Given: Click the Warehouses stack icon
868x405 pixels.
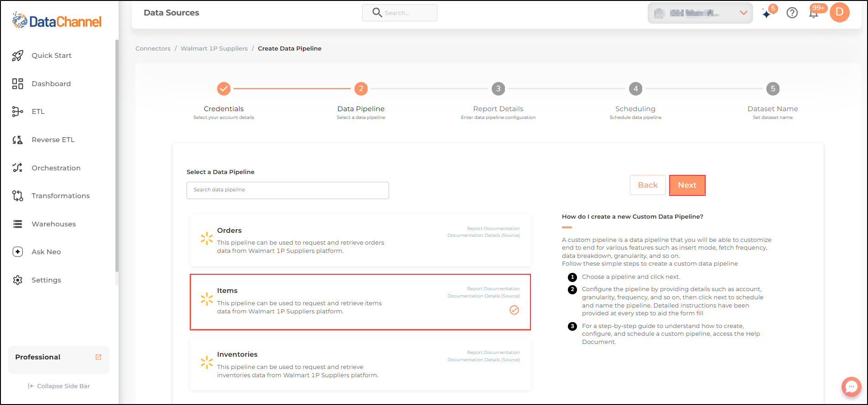Looking at the screenshot, I should 17,224.
